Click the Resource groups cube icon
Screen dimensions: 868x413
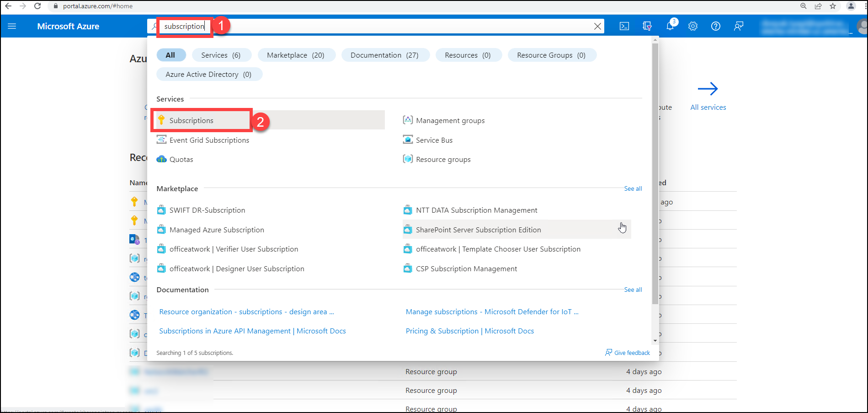[408, 159]
